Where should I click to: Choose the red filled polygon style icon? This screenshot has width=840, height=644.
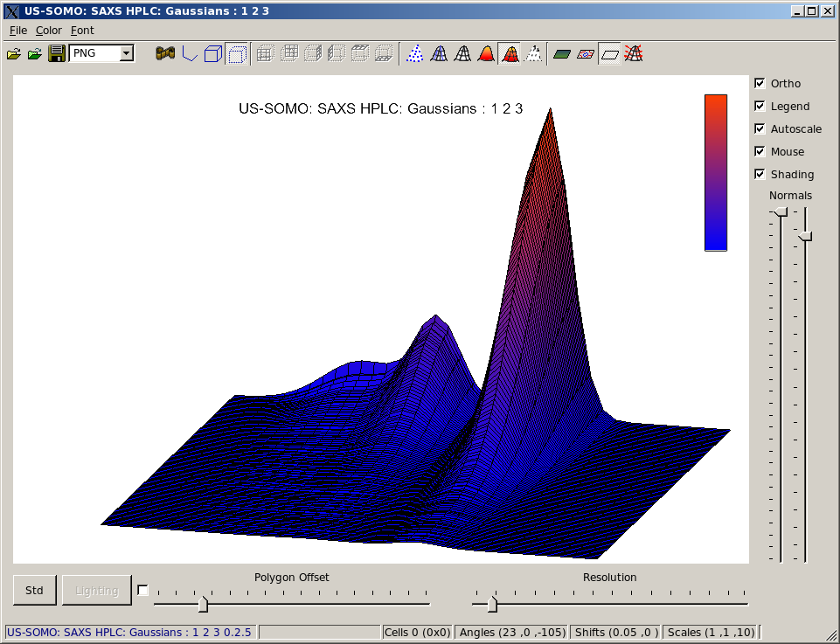point(486,53)
